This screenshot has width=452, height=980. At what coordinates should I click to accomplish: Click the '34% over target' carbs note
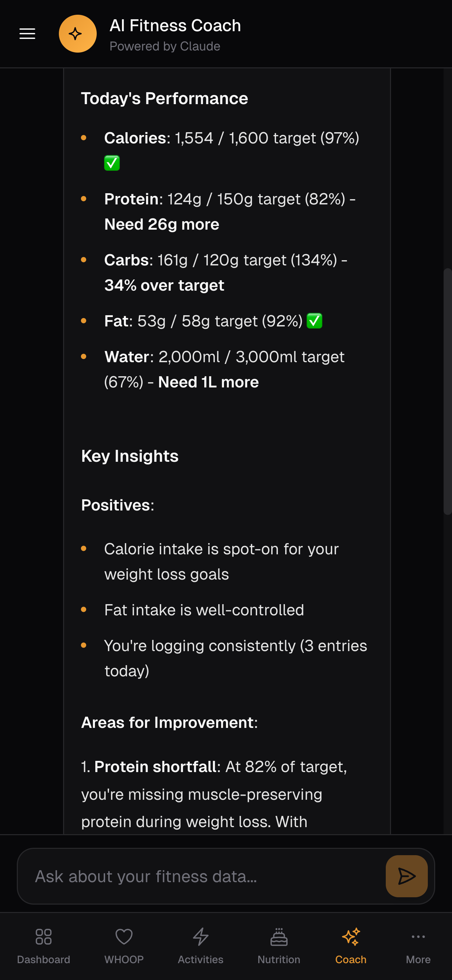click(164, 285)
